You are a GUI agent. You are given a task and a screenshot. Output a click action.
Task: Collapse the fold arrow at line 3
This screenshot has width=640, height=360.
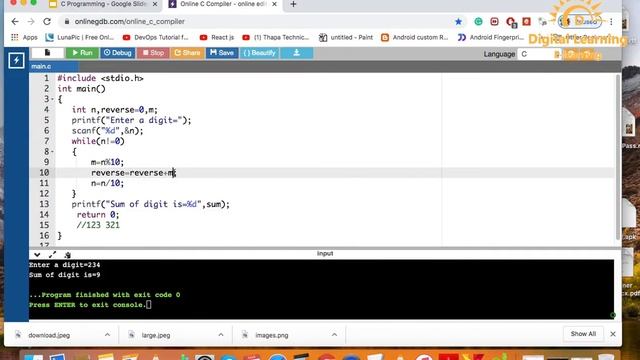(x=53, y=99)
